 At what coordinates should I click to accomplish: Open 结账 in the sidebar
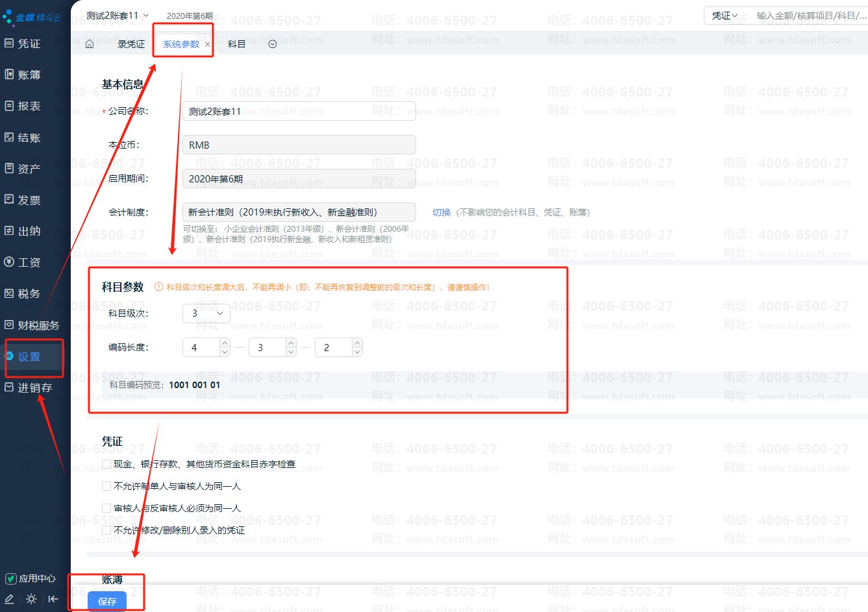click(23, 138)
